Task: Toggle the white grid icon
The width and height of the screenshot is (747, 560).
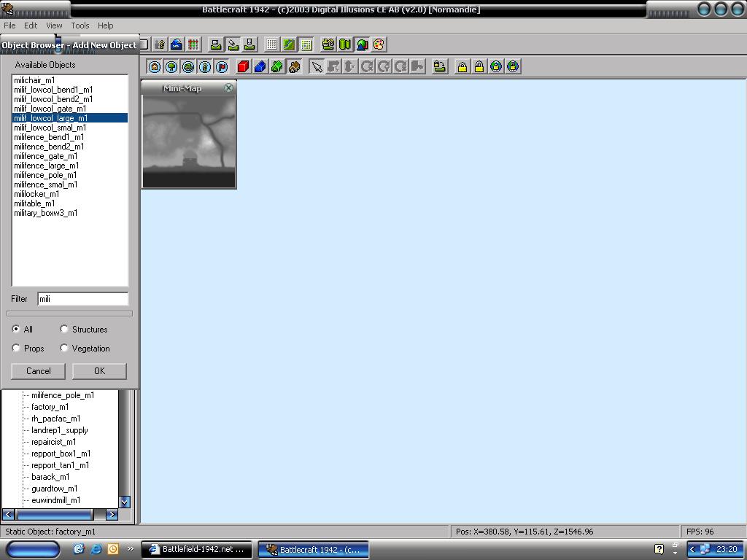Action: coord(272,44)
